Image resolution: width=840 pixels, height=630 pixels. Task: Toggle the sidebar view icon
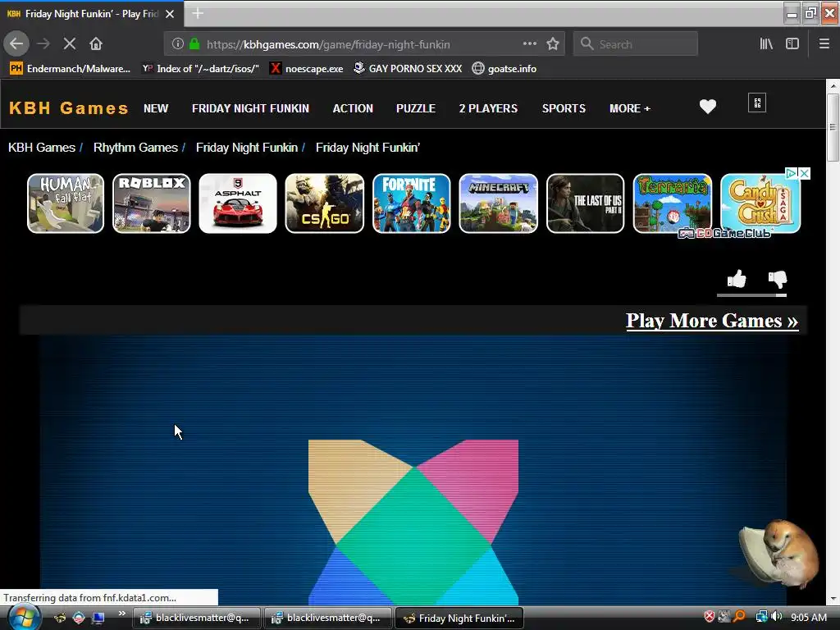(x=792, y=44)
